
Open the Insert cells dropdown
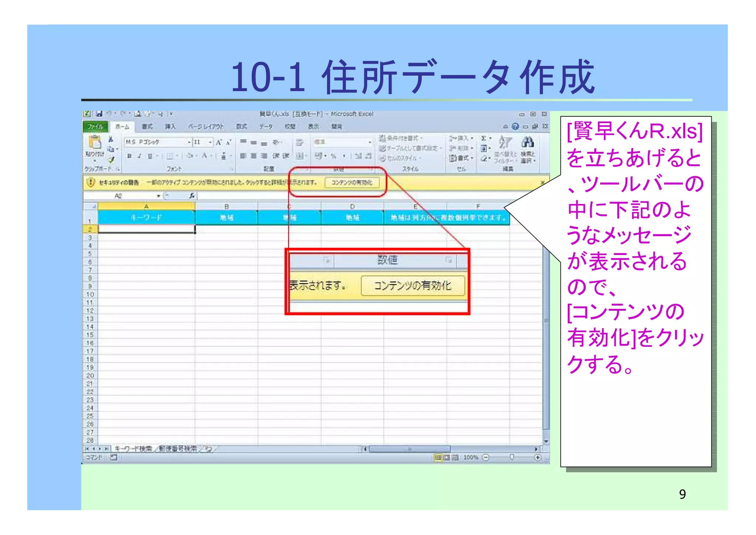pyautogui.click(x=461, y=138)
